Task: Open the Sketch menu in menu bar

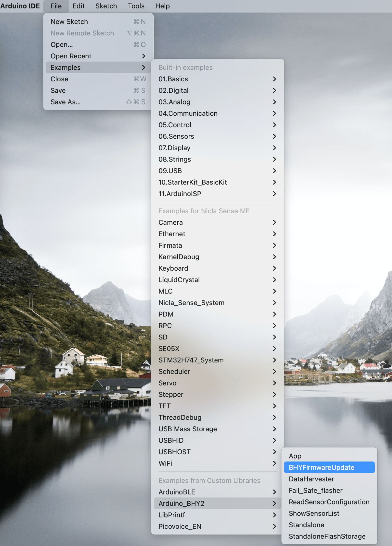Action: tap(106, 6)
